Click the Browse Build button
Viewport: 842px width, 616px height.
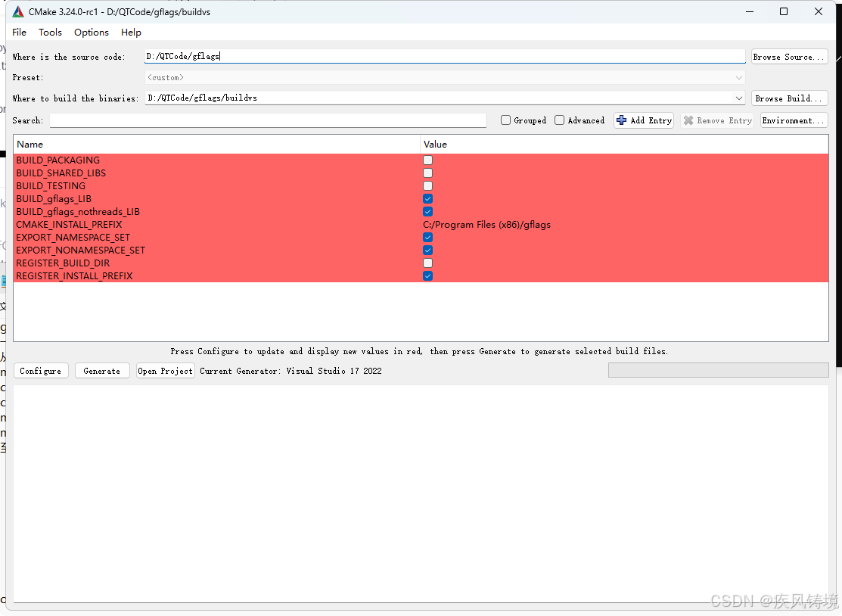pos(789,98)
